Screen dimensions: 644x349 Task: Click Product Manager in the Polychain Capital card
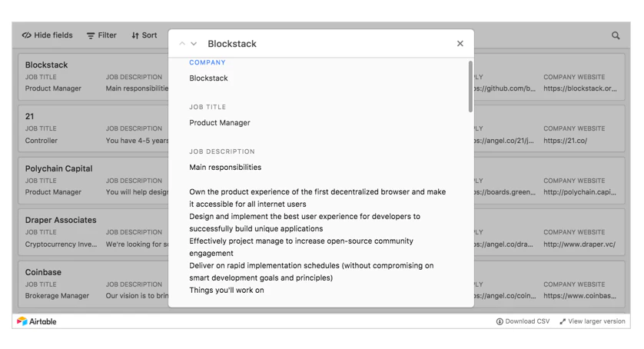click(53, 192)
